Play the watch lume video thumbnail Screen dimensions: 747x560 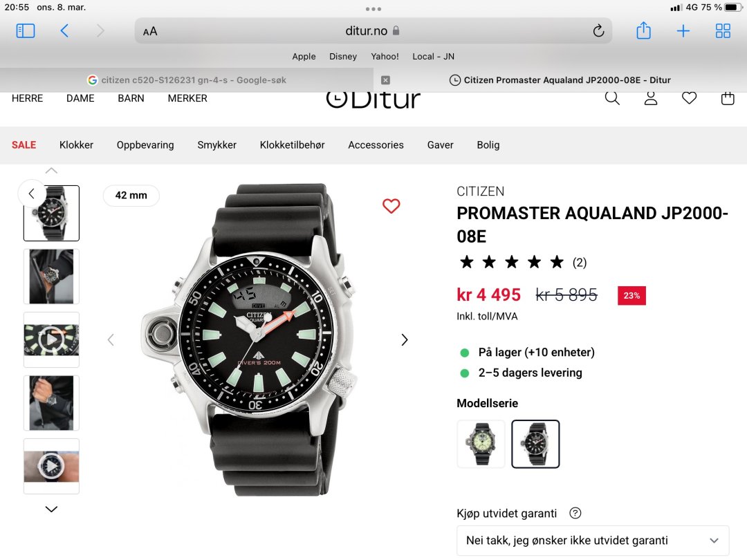click(51, 339)
